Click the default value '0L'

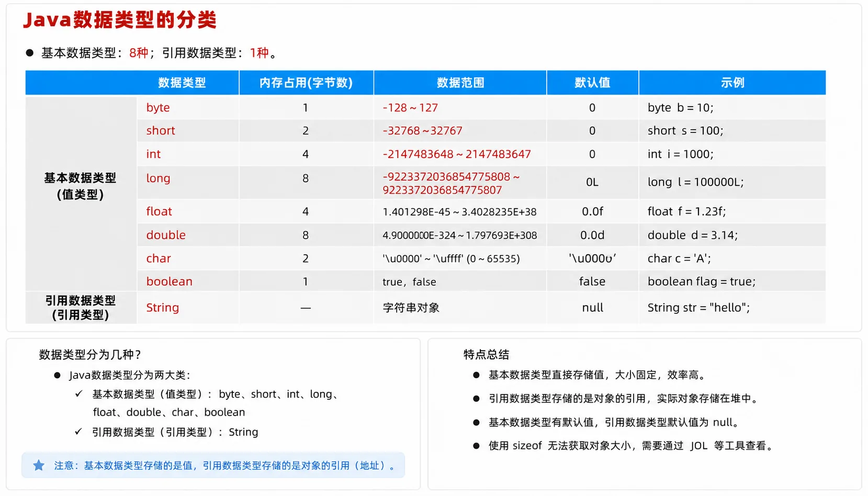pyautogui.click(x=592, y=182)
